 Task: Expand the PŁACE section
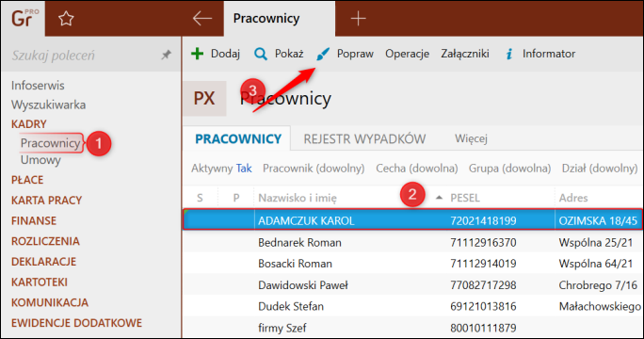(27, 180)
